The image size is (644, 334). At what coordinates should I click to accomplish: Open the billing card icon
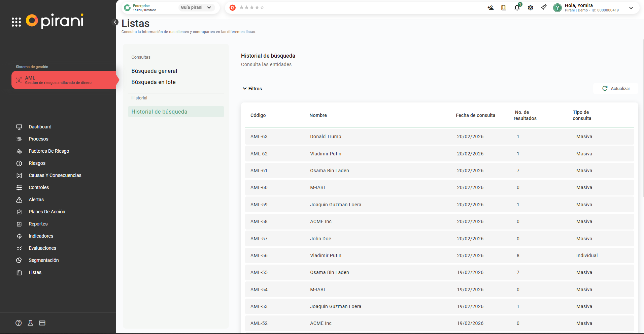click(x=42, y=323)
